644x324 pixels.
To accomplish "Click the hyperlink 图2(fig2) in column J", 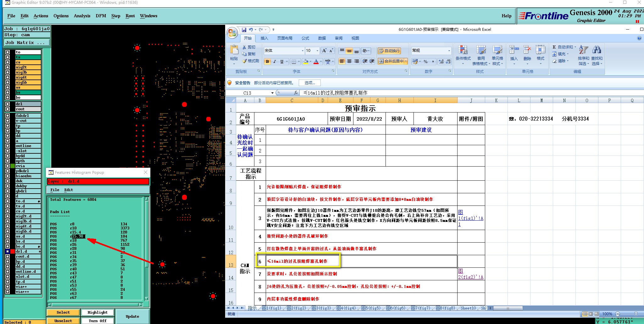I will 471,274.
